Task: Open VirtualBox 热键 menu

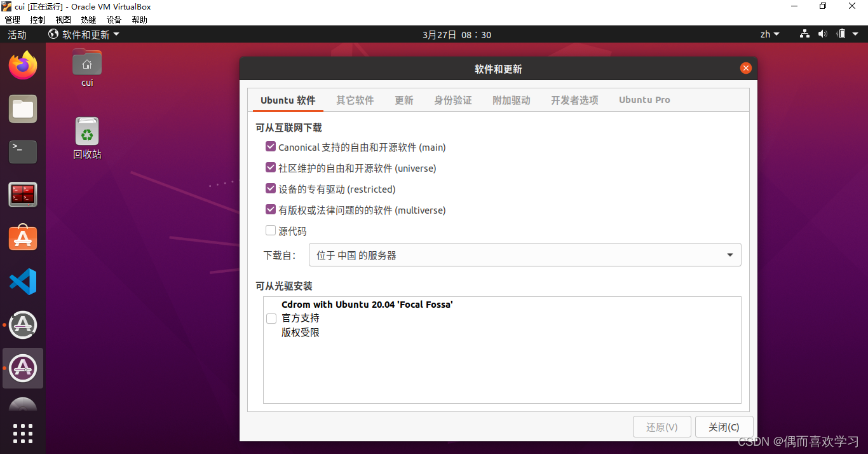Action: pos(89,20)
